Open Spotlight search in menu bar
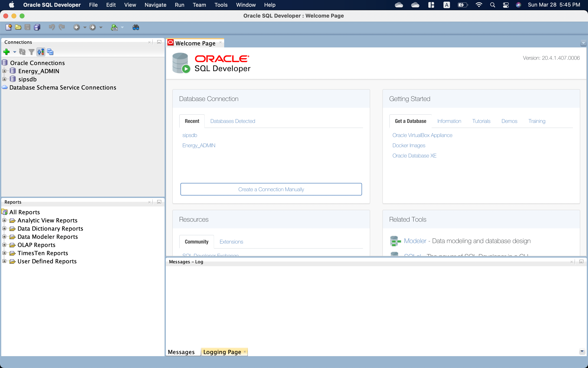This screenshot has width=588, height=368. pyautogui.click(x=492, y=5)
